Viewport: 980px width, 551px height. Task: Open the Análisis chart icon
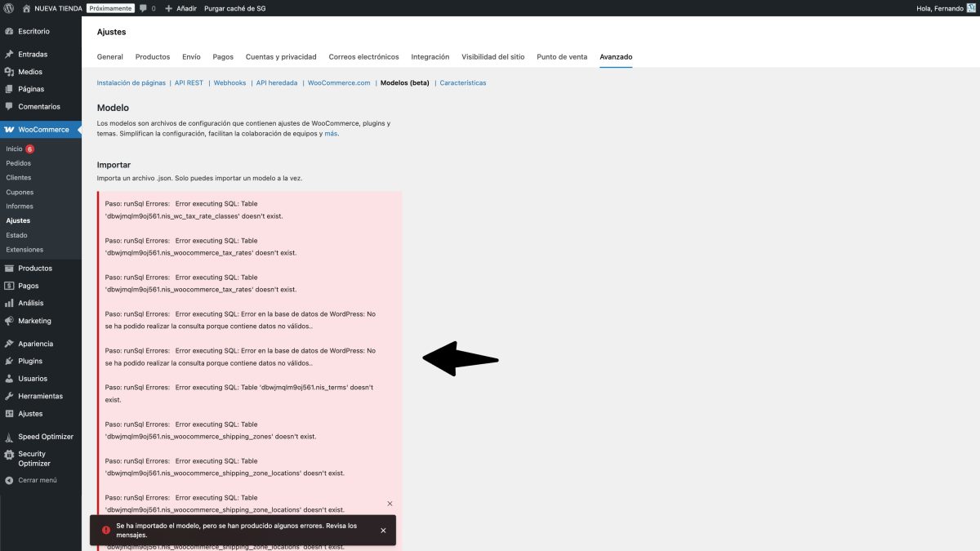[9, 304]
